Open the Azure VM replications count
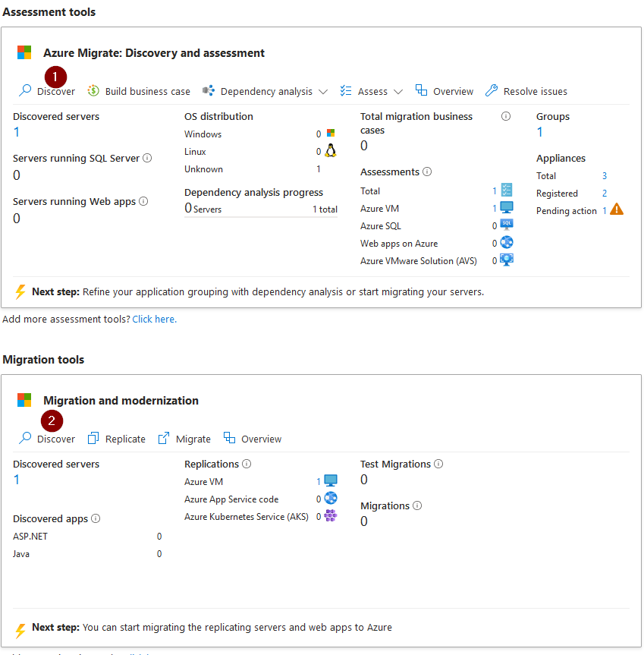 pyautogui.click(x=318, y=481)
